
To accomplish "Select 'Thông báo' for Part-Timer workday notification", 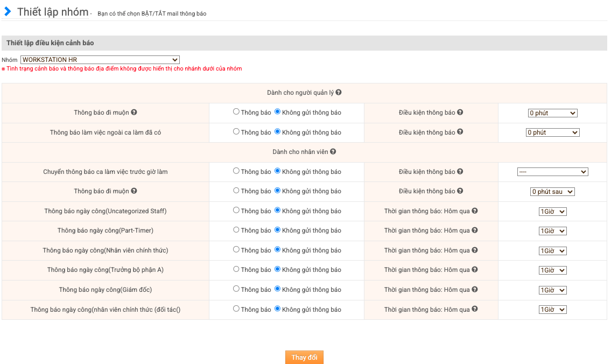I will pyautogui.click(x=236, y=230).
